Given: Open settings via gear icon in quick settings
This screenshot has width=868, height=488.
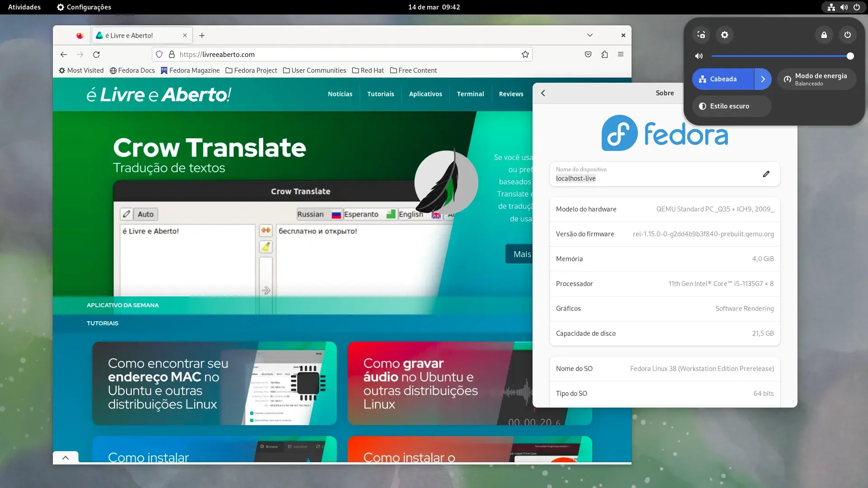Looking at the screenshot, I should coord(725,35).
